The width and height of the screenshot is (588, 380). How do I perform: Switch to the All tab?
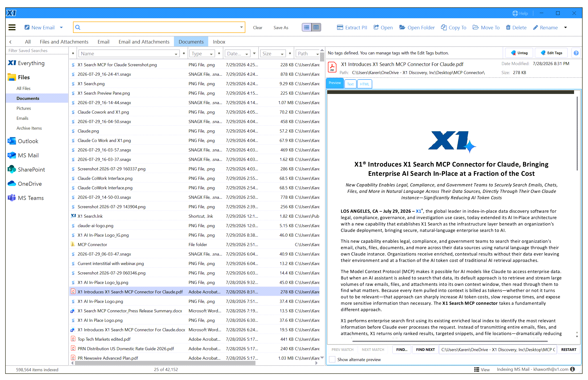(28, 42)
